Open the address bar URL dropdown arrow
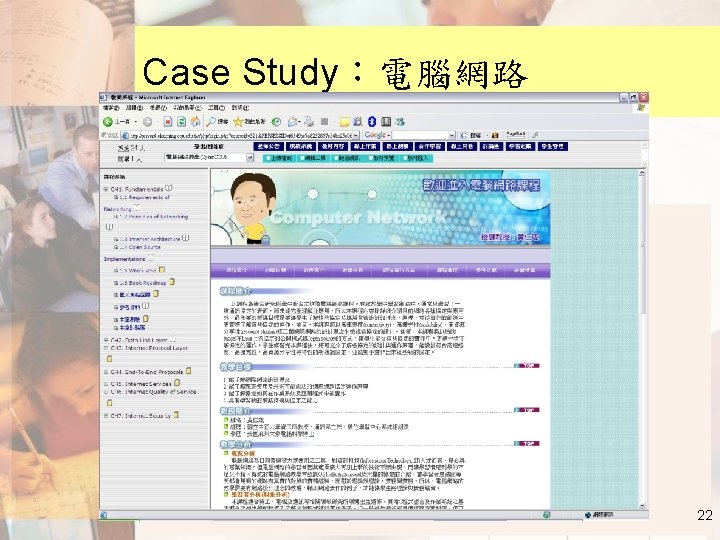The width and height of the screenshot is (720, 540). point(356,135)
